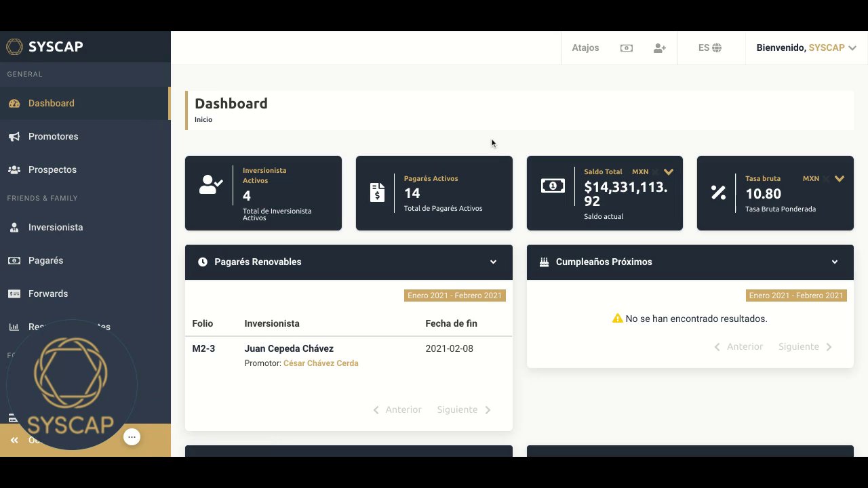Click the warning triangle icon in birthdays panel
Image resolution: width=868 pixels, height=488 pixels.
[x=617, y=318]
